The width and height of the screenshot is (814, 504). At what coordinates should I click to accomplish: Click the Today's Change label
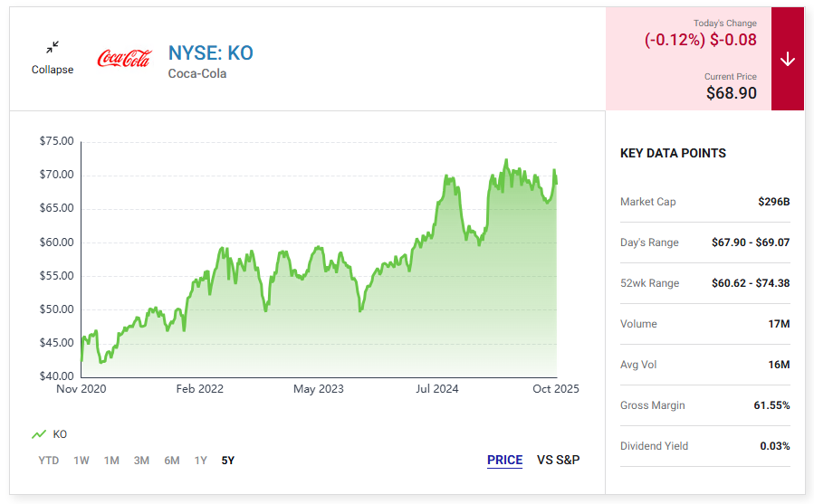725,24
